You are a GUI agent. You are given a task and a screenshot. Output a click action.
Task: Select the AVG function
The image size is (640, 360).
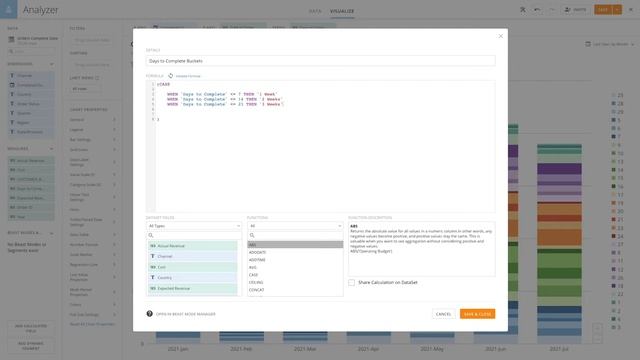click(x=295, y=267)
